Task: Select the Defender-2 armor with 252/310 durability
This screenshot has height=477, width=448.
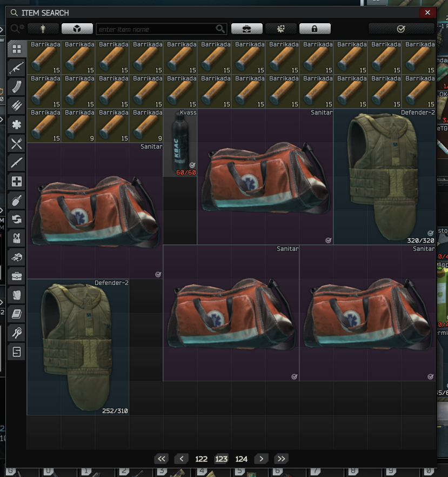Action: [78, 347]
